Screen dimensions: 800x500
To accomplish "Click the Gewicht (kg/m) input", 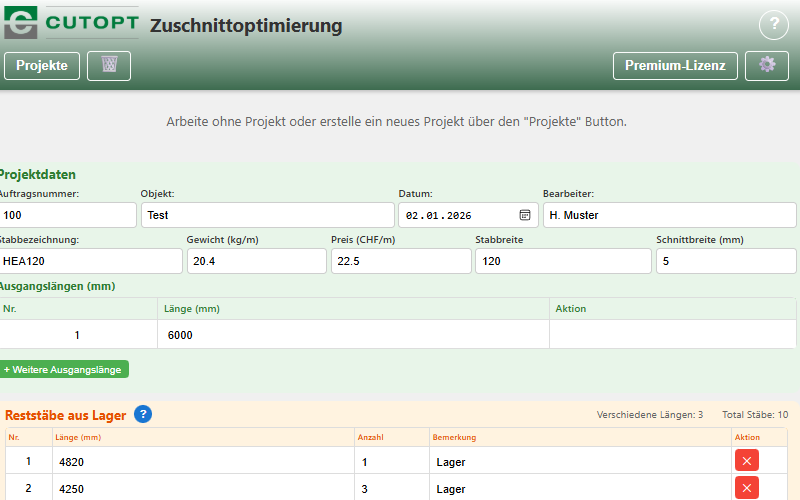I will pos(256,261).
